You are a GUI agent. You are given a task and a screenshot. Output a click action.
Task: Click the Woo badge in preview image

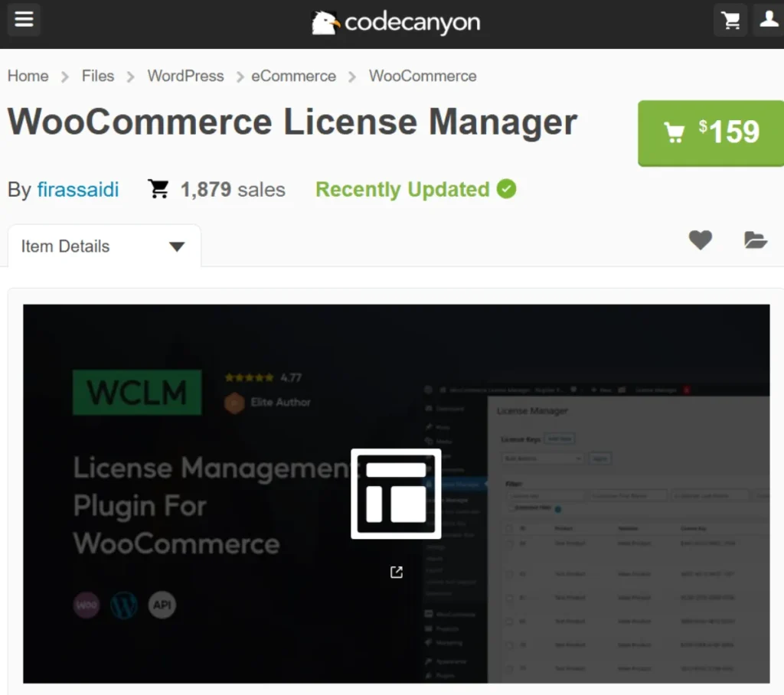point(87,605)
